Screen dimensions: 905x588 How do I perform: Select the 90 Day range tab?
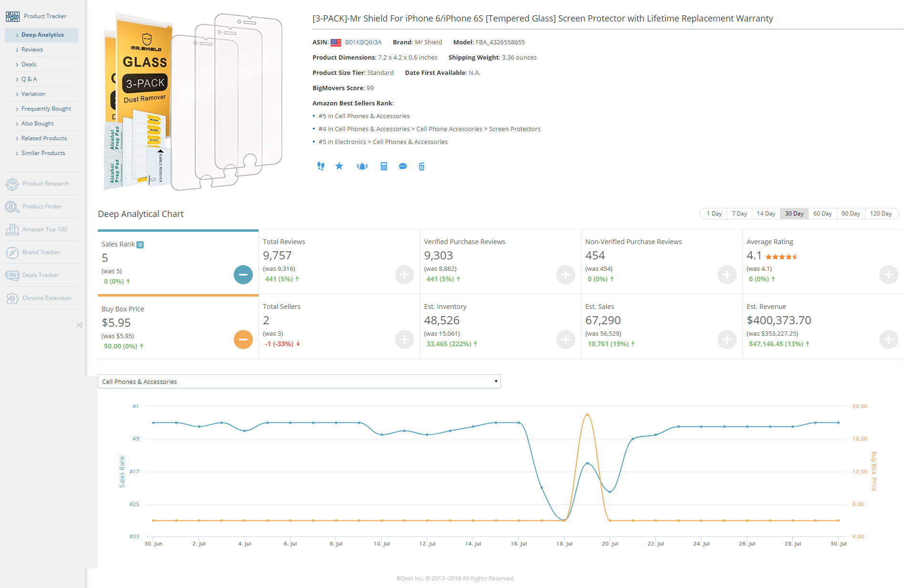pyautogui.click(x=851, y=214)
